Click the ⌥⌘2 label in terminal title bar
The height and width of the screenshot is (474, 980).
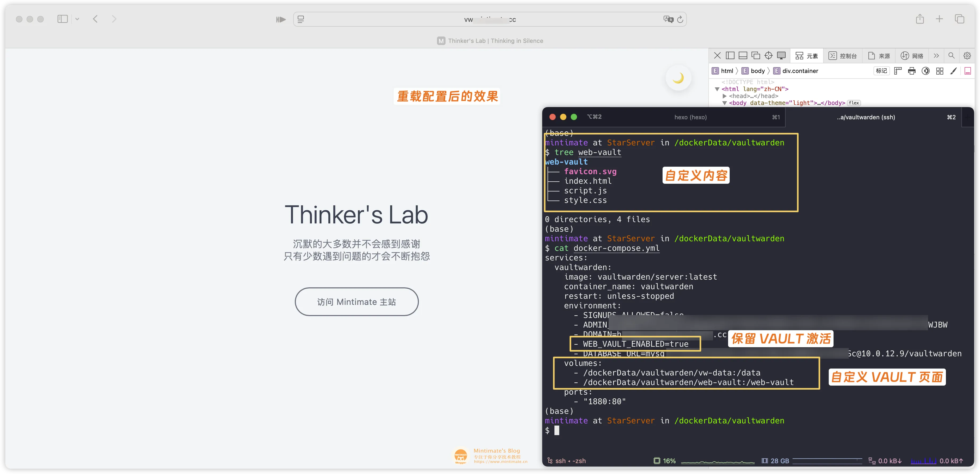click(594, 117)
